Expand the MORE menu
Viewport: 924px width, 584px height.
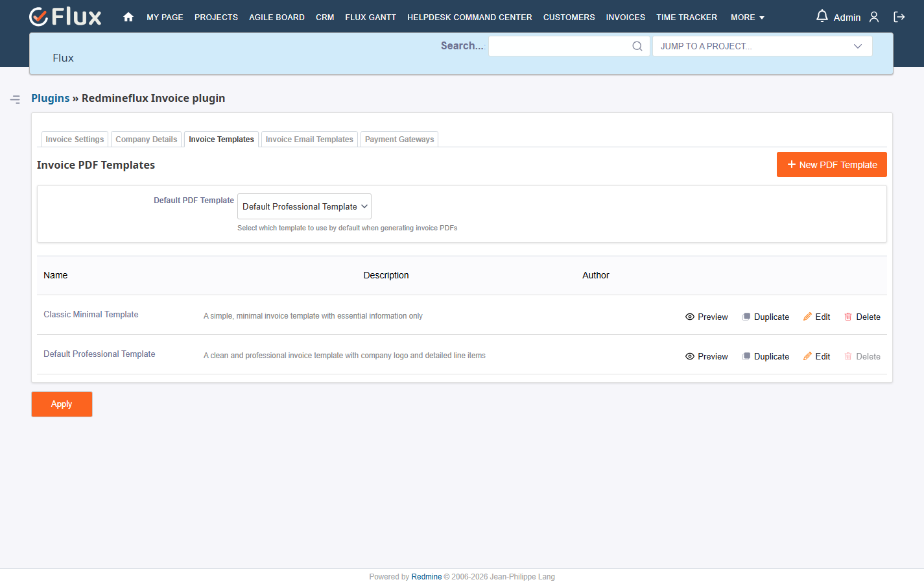748,18
